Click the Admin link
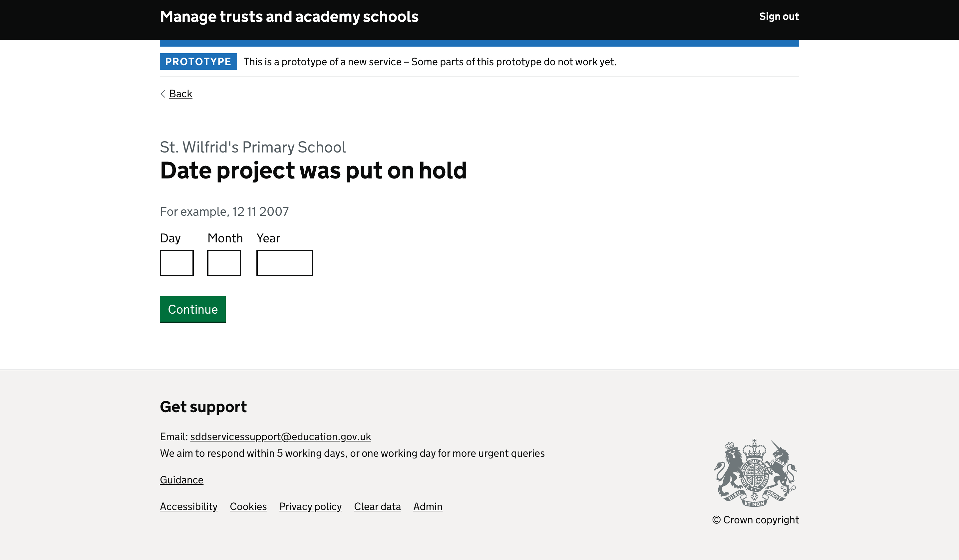The image size is (959, 560). pos(427,506)
